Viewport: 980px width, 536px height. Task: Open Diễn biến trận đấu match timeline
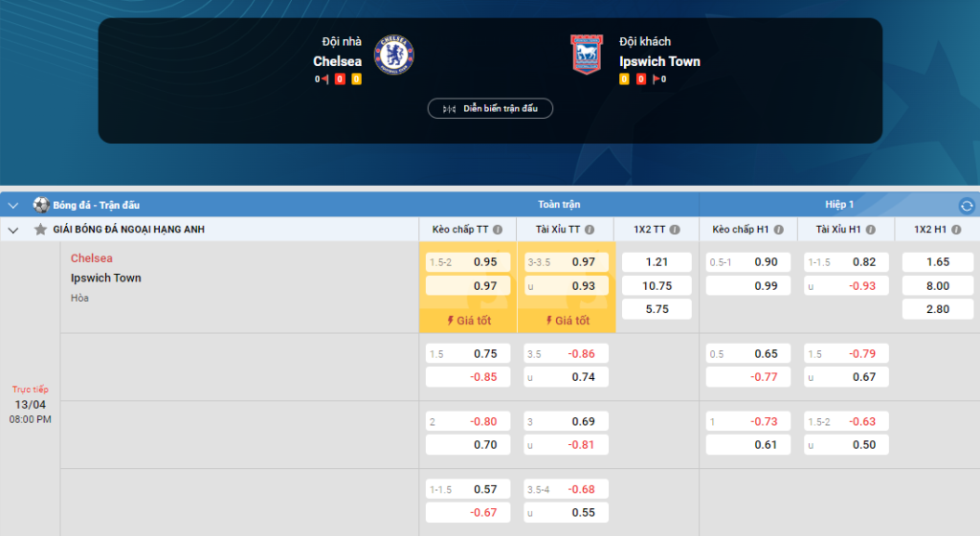pos(490,108)
